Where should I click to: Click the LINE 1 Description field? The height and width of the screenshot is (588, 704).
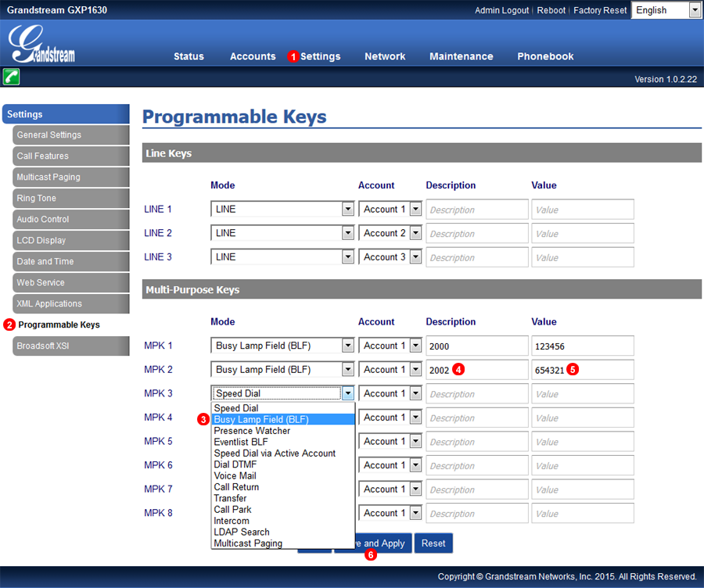pos(477,210)
